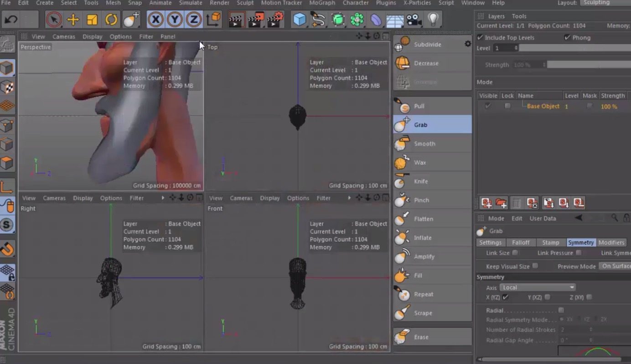Toggle Include Top Levels checkbox
This screenshot has height=364, width=631.
480,37
